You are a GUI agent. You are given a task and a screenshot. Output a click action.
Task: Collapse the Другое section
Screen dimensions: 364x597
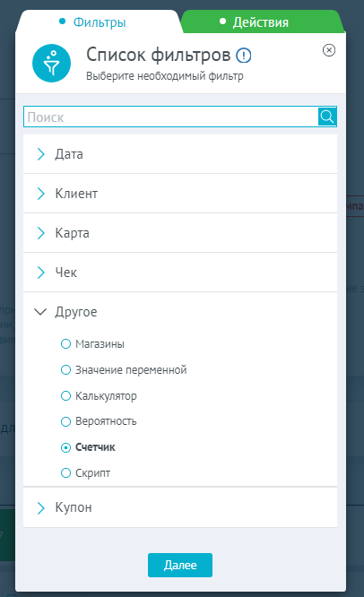click(180, 312)
